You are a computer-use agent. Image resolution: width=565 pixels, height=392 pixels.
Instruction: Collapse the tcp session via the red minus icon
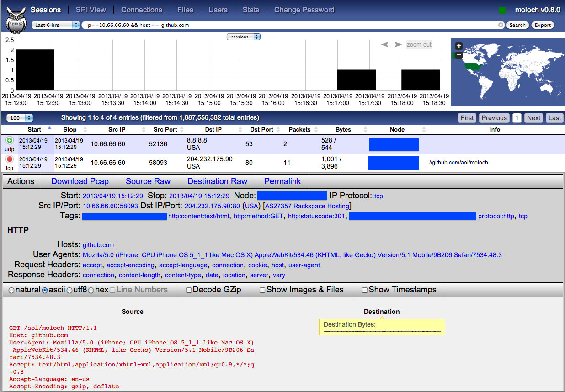point(10,159)
